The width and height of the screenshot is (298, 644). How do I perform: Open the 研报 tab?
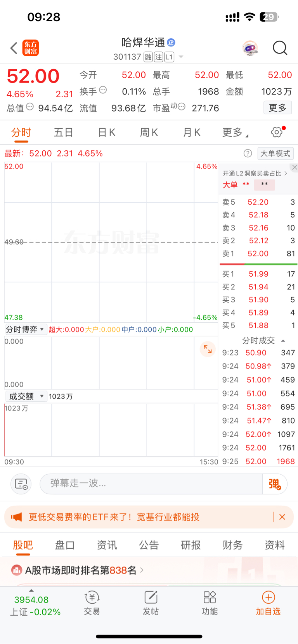point(191,545)
